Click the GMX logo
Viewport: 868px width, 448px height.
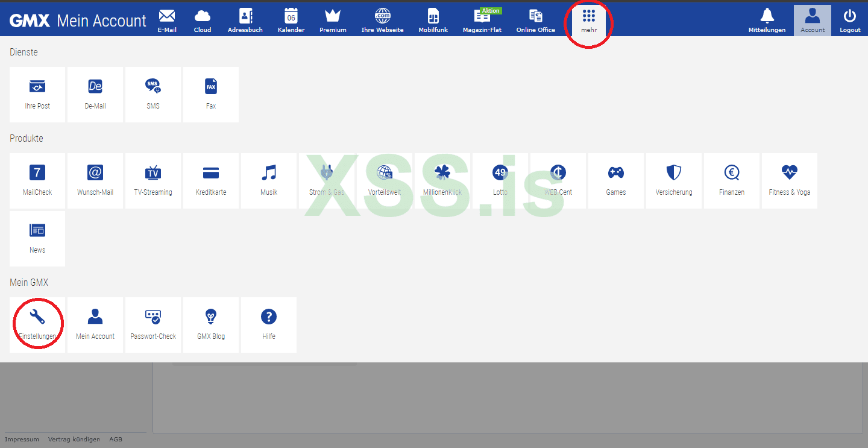tap(30, 21)
